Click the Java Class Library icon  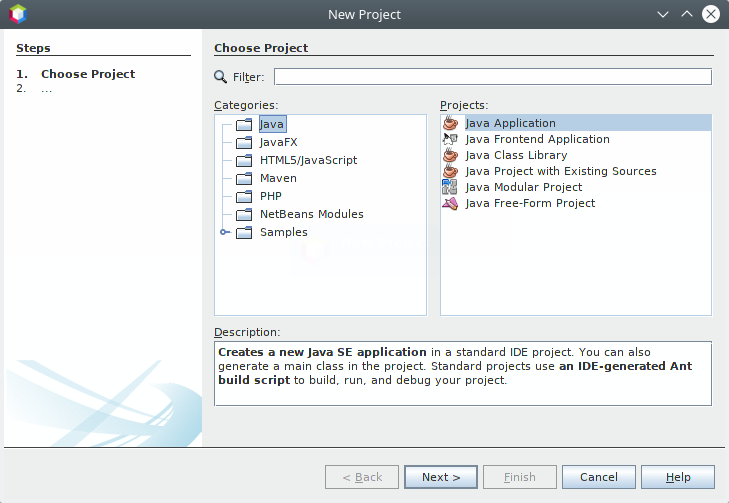[x=450, y=155]
